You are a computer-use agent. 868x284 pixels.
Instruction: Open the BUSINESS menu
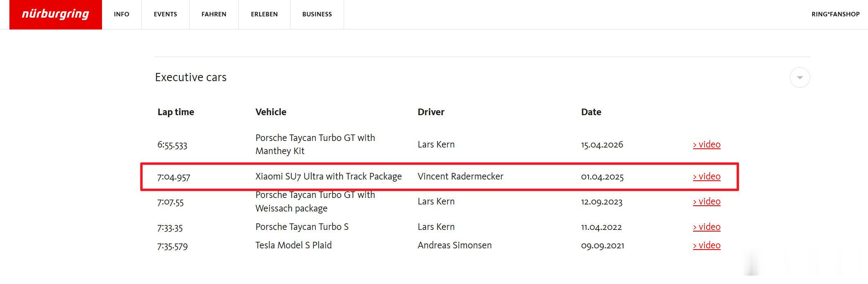click(x=317, y=14)
